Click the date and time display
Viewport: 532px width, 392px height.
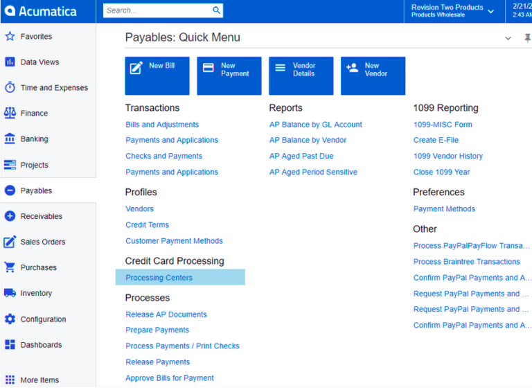[522, 10]
